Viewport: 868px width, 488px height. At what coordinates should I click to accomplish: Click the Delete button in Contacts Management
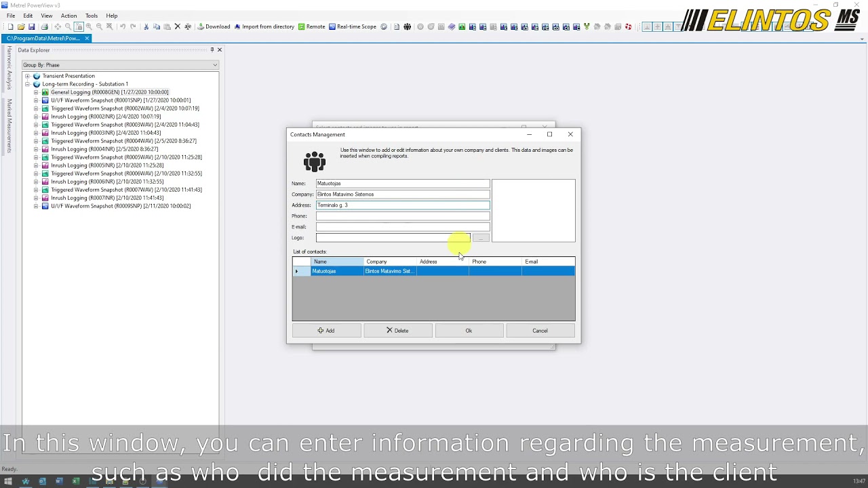pos(397,331)
